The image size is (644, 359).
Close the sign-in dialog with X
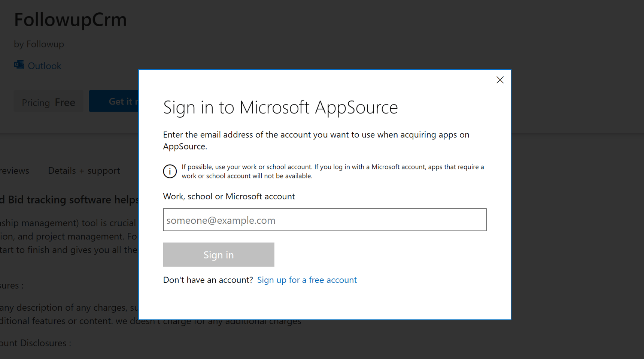click(x=500, y=80)
